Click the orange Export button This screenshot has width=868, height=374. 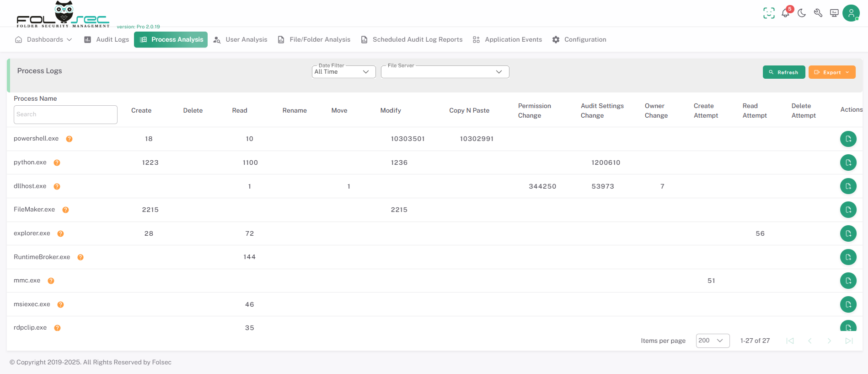click(831, 72)
